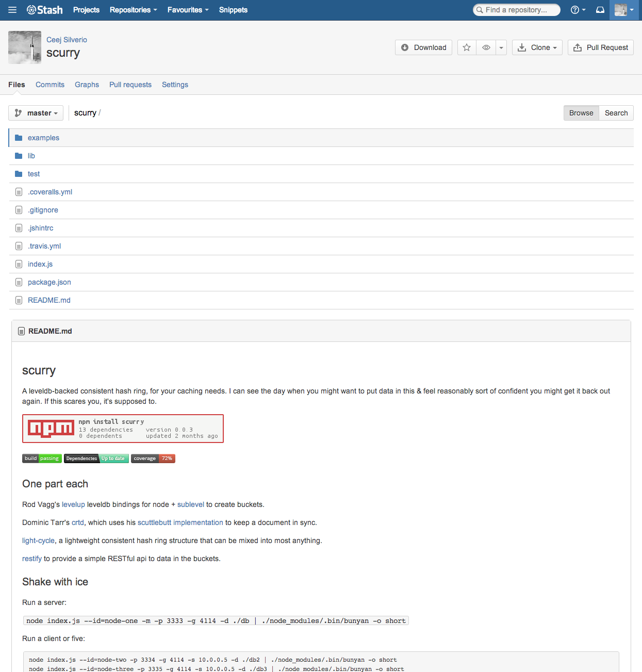
Task: Open the Repositories menu
Action: tap(133, 10)
